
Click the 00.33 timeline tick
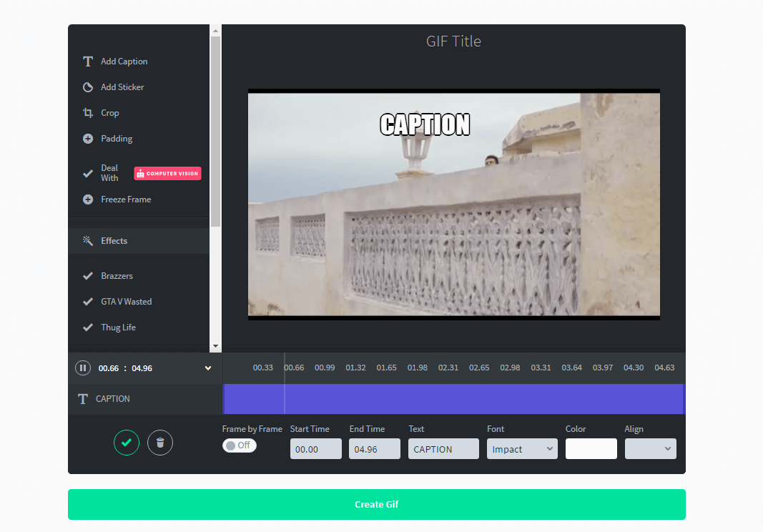click(262, 368)
